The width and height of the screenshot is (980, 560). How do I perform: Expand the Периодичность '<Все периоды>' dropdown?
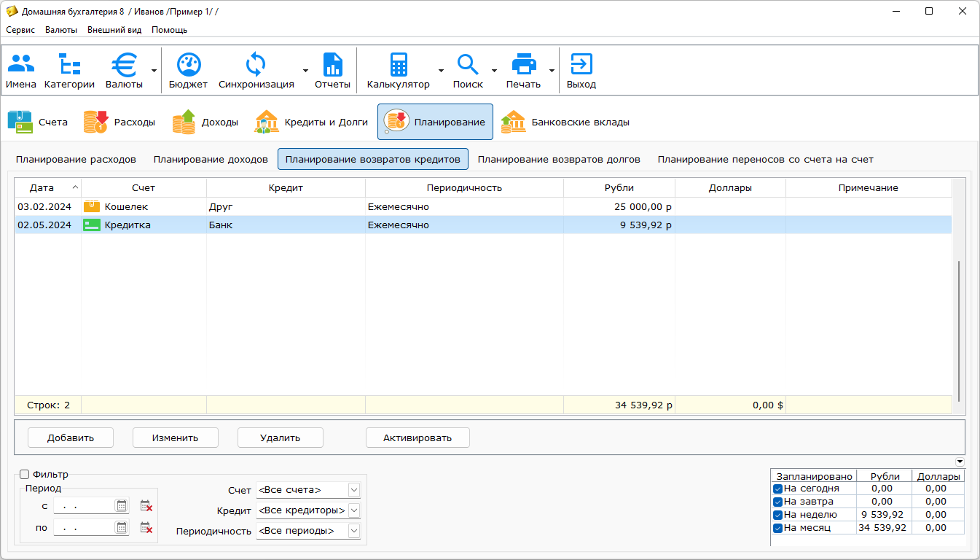tap(354, 531)
